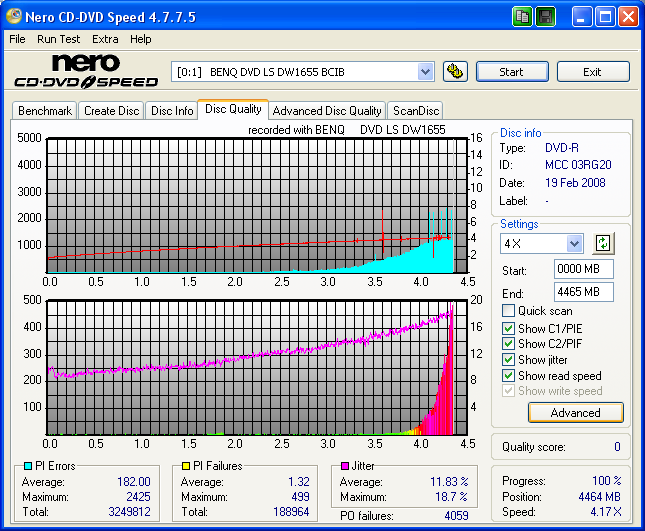Click the Position value 4464 MB
The height and width of the screenshot is (531, 645).
599,496
